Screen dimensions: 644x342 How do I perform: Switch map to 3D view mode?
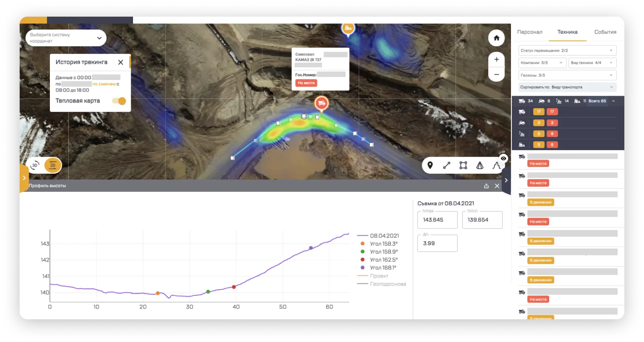coord(35,165)
